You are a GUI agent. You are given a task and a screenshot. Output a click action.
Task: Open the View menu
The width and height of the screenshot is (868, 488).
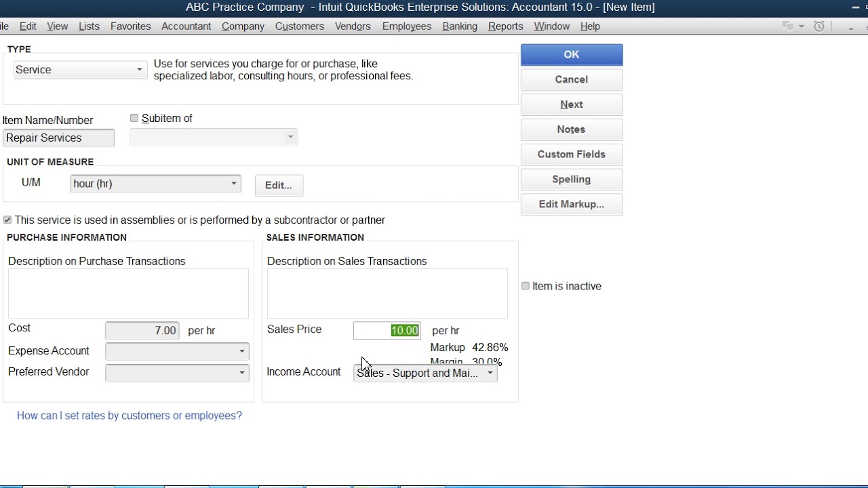57,26
